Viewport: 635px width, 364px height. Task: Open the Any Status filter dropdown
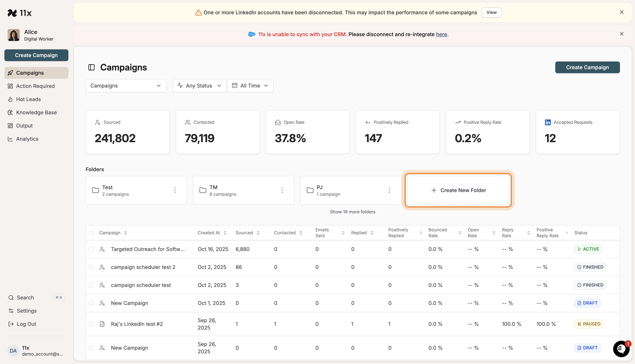tap(199, 85)
